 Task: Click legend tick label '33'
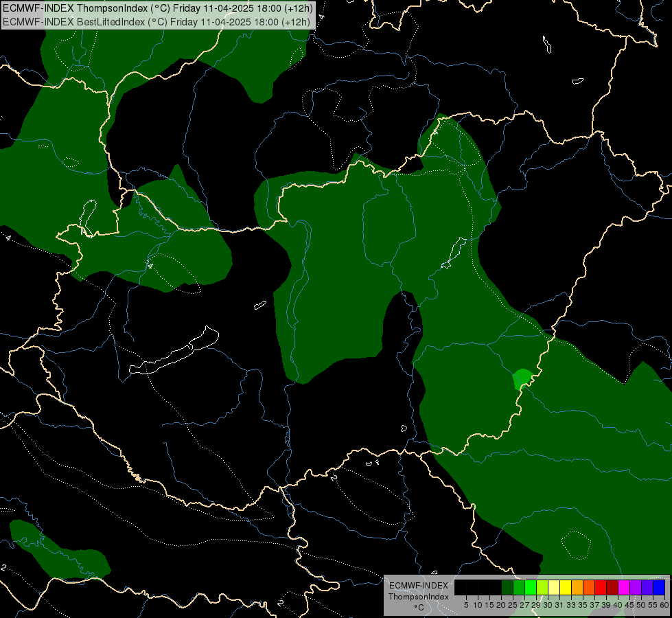click(x=571, y=605)
